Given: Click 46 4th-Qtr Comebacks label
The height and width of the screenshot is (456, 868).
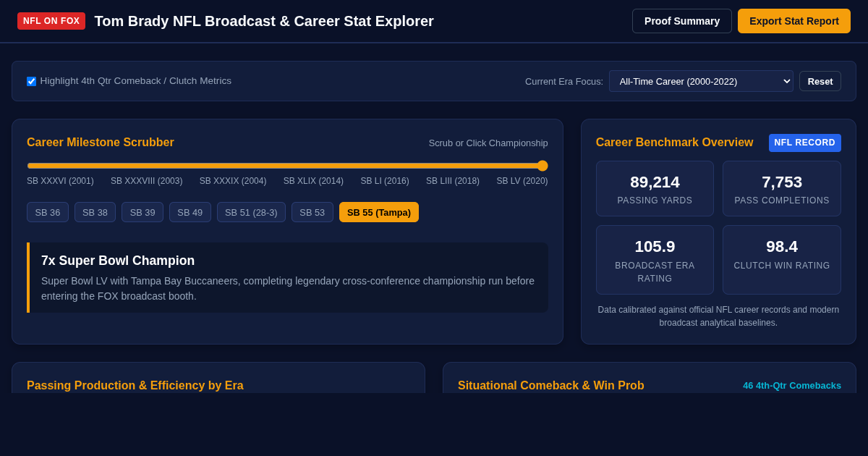Looking at the screenshot, I should click(x=792, y=385).
